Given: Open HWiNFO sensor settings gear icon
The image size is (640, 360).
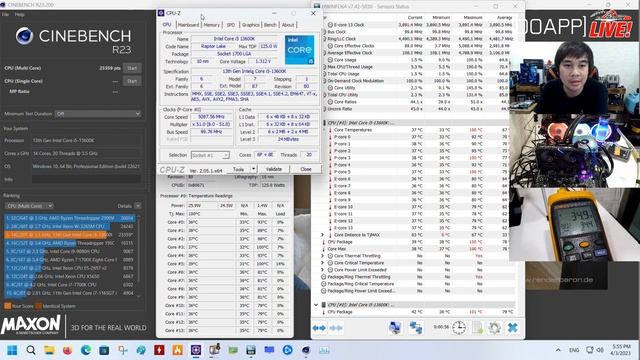Looking at the screenshot, I should pos(494,328).
